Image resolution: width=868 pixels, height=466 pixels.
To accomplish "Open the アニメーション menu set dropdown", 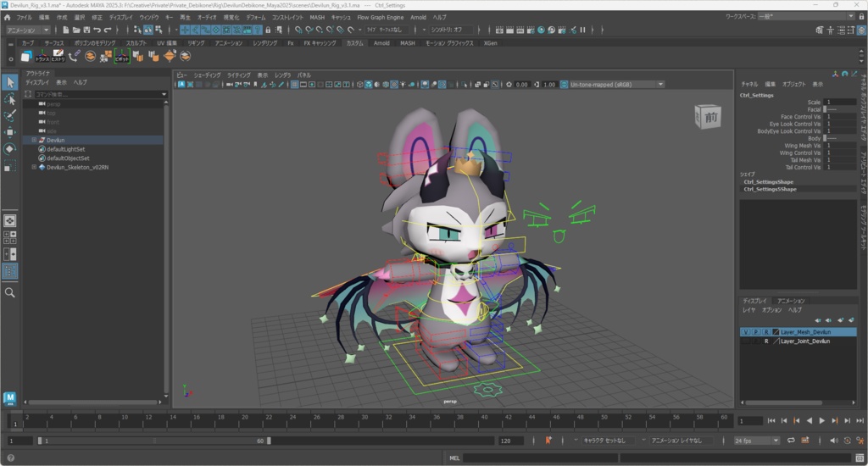I will pos(28,30).
